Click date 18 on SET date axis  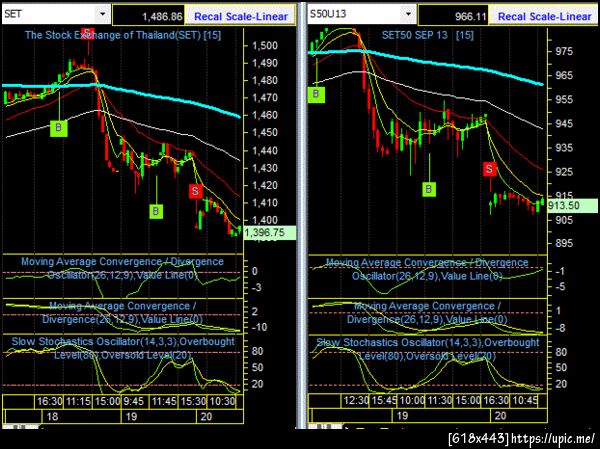[52, 416]
